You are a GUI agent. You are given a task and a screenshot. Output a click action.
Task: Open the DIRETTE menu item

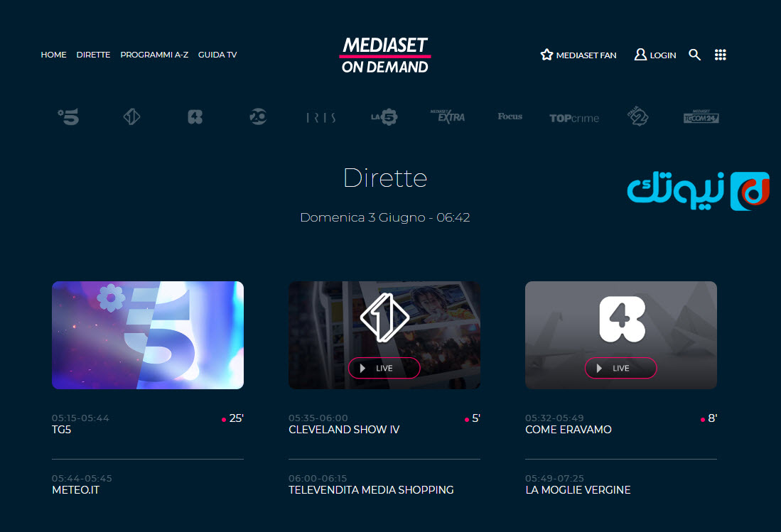tap(93, 55)
